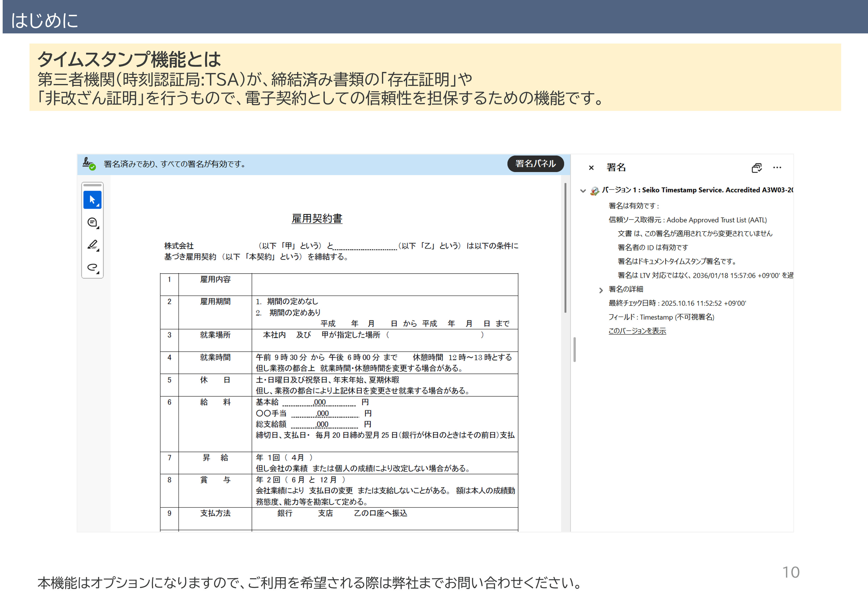Click the このバージョンを表示 link
The width and height of the screenshot is (868, 598).
point(637,331)
